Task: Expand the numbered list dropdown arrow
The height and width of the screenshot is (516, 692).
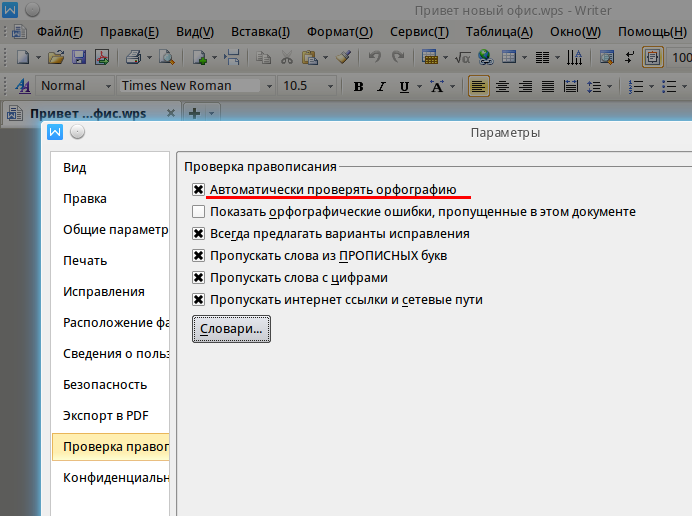Action: 651,87
